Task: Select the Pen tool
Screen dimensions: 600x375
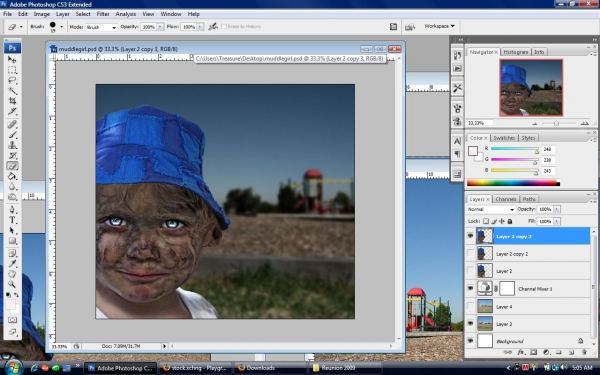Action: (x=12, y=210)
